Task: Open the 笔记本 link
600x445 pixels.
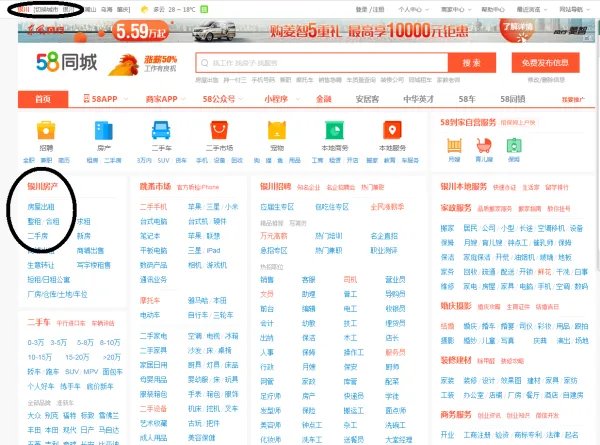Action: (x=150, y=236)
